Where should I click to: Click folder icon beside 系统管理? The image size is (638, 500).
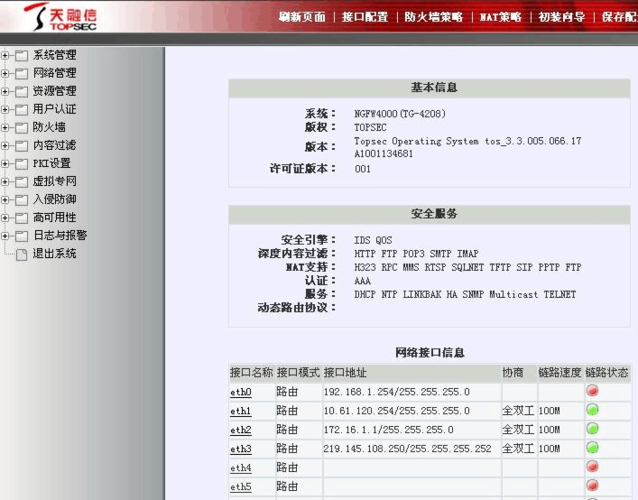22,55
